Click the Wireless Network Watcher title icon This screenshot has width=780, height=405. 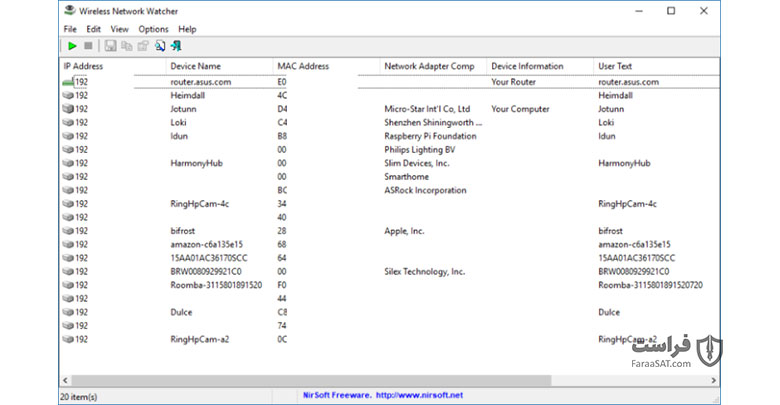pyautogui.click(x=70, y=10)
